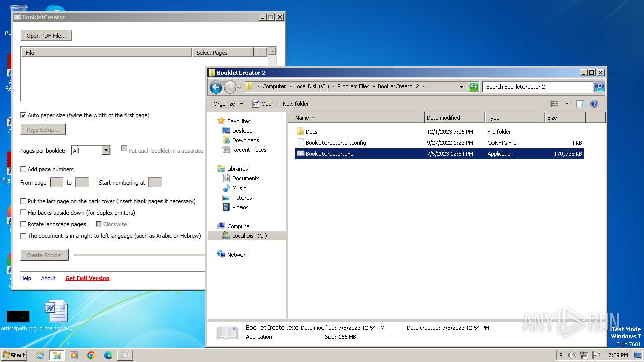Click Page Setup button
The image size is (644, 362).
(x=43, y=130)
